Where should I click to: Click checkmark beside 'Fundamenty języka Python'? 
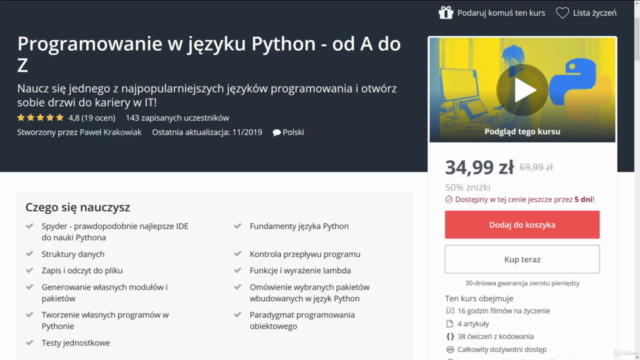click(238, 226)
